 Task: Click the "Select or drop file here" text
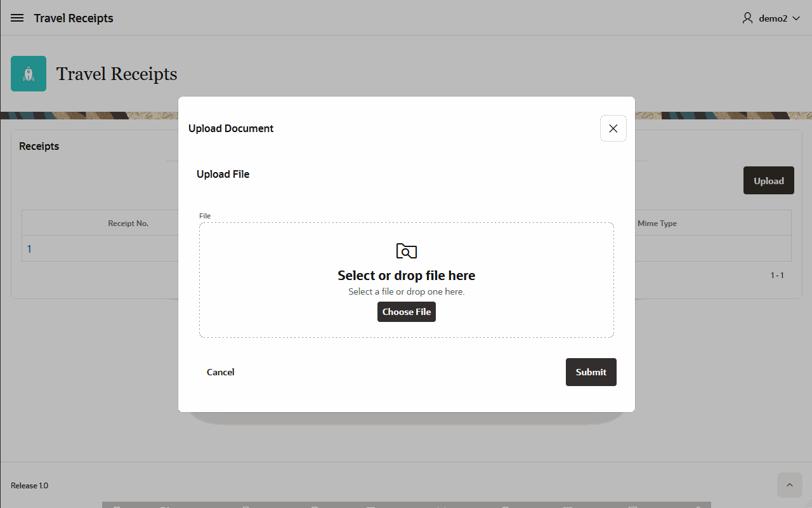click(406, 276)
